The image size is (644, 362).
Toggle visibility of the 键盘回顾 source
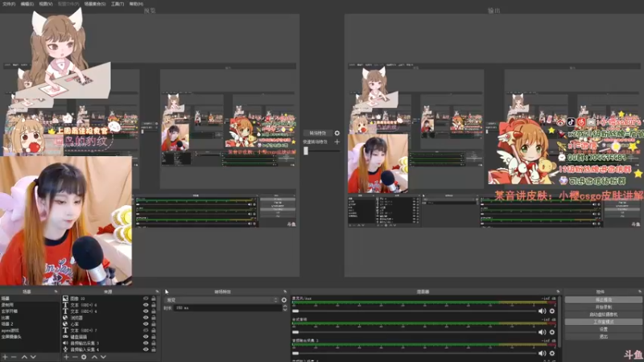pos(146,336)
